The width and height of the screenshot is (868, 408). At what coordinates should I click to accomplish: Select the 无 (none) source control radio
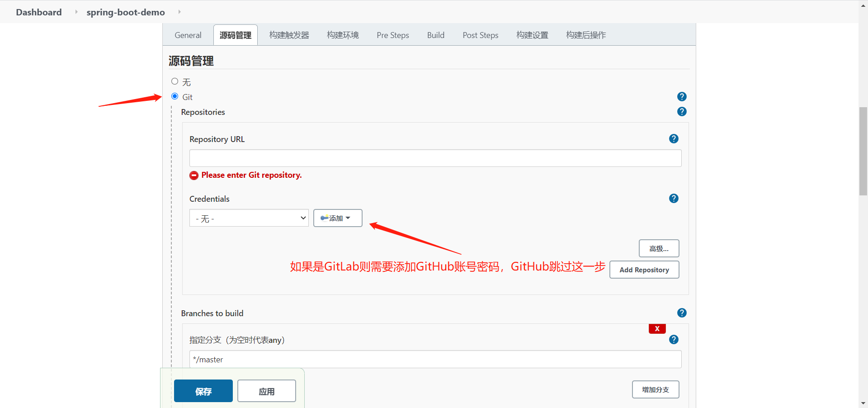(x=175, y=81)
